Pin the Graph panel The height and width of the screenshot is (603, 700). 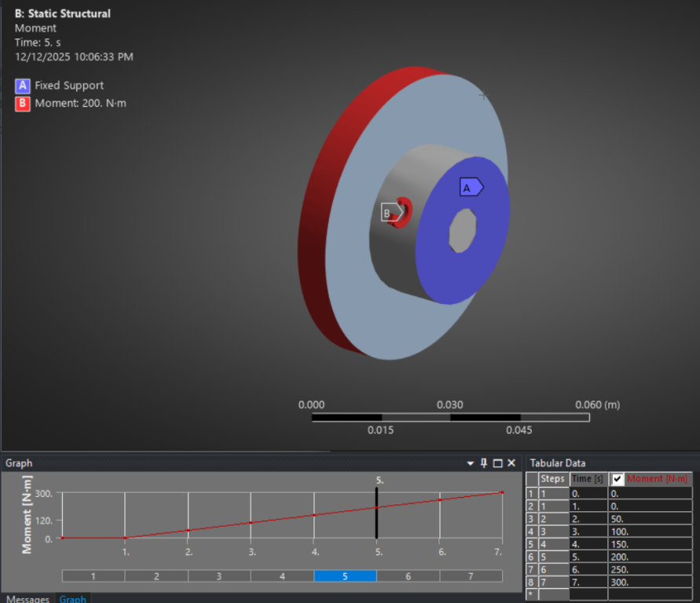[x=484, y=463]
